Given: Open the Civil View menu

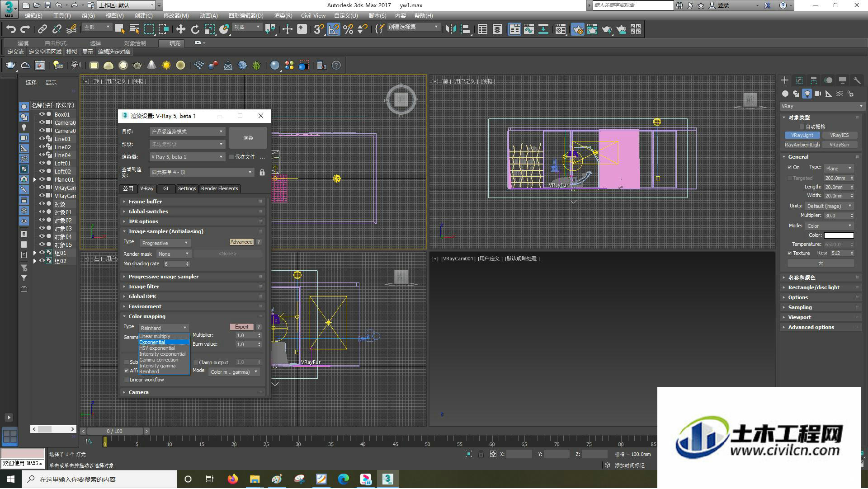Looking at the screenshot, I should pos(313,16).
